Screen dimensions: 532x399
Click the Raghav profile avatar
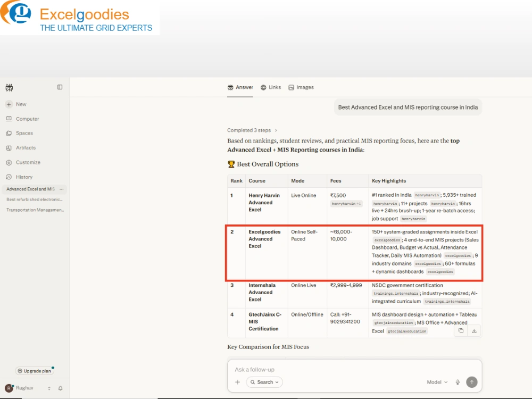(x=9, y=388)
